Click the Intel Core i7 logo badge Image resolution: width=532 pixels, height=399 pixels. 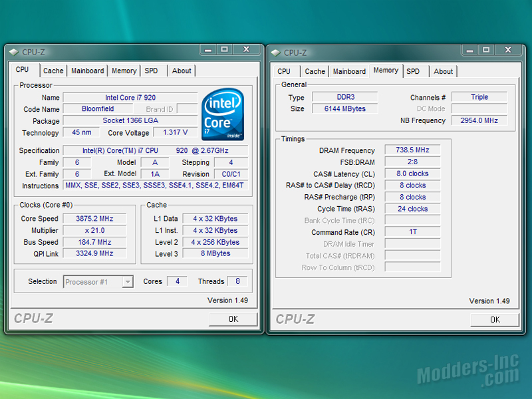[x=223, y=114]
